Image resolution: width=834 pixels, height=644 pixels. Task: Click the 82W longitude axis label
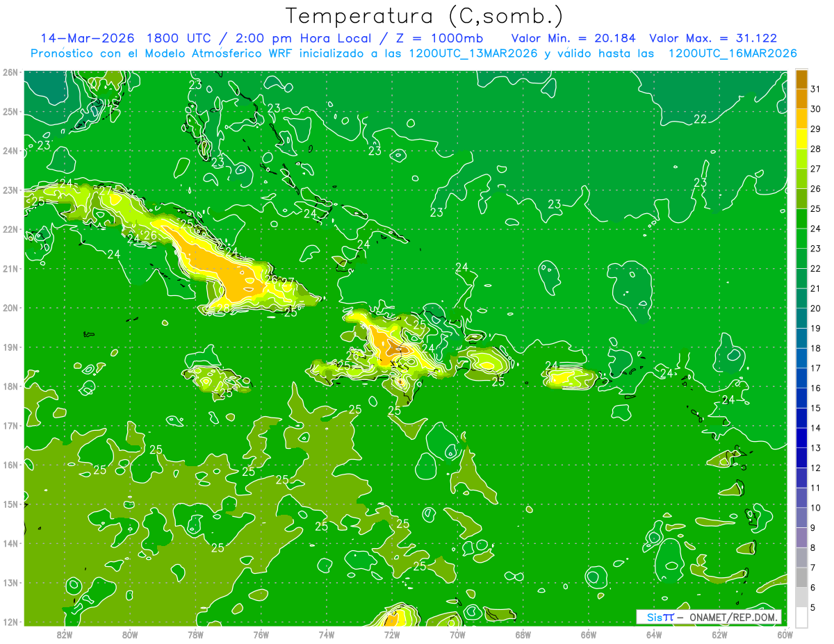click(x=65, y=634)
